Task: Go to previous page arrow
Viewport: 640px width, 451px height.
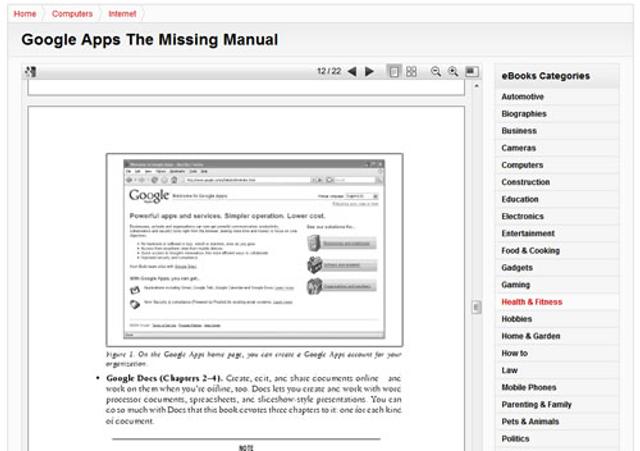Action: tap(352, 72)
